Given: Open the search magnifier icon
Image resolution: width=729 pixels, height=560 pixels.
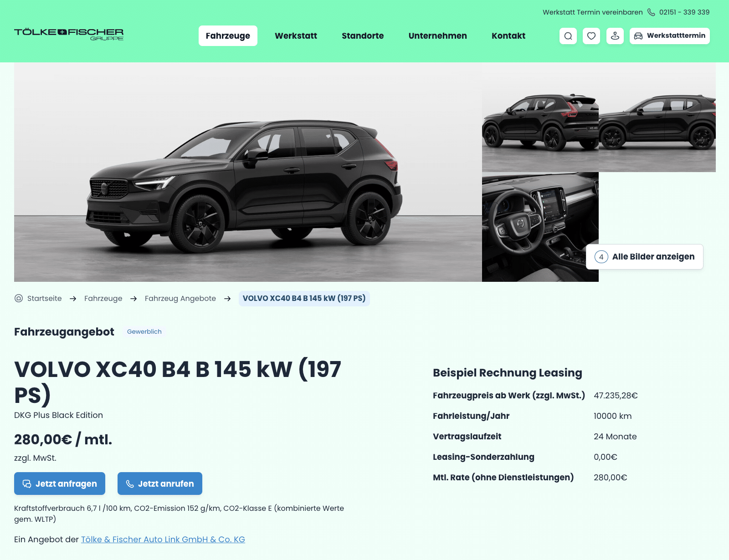Looking at the screenshot, I should pyautogui.click(x=568, y=36).
